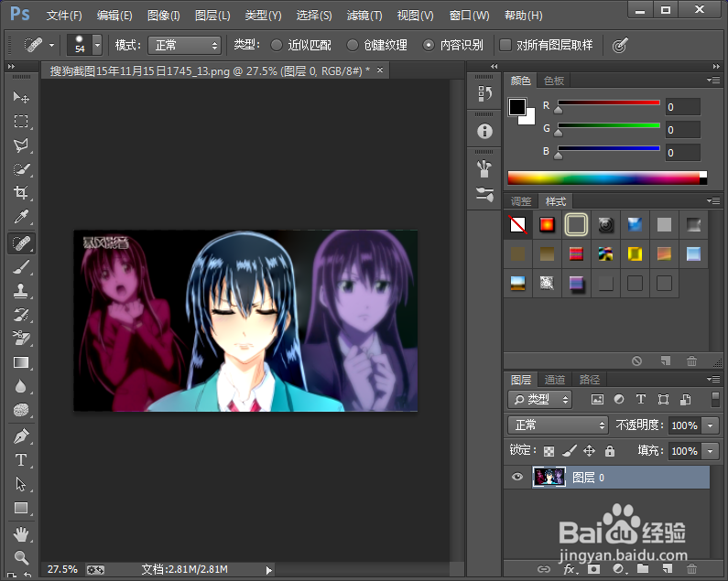728x581 pixels.
Task: Select the 图层 0 layer thumbnail
Action: click(549, 477)
